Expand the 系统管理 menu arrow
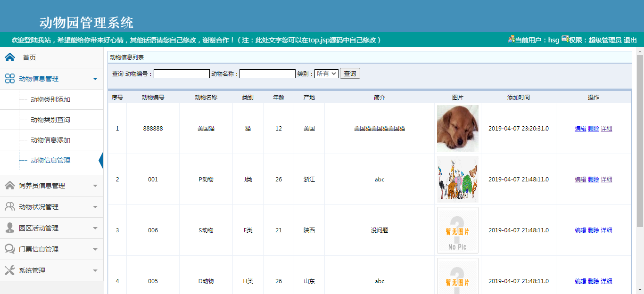Viewport: 644px width, 294px height. point(95,270)
